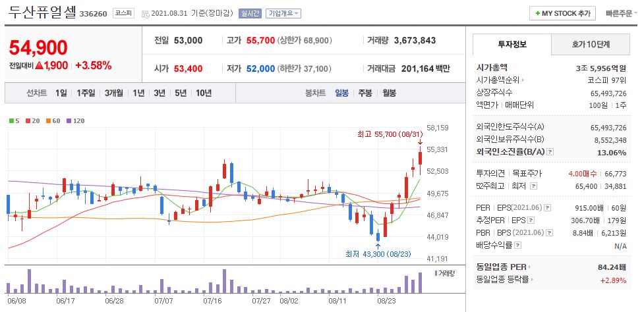Click the 두산퓨얼셀 stock name heading

click(42, 12)
